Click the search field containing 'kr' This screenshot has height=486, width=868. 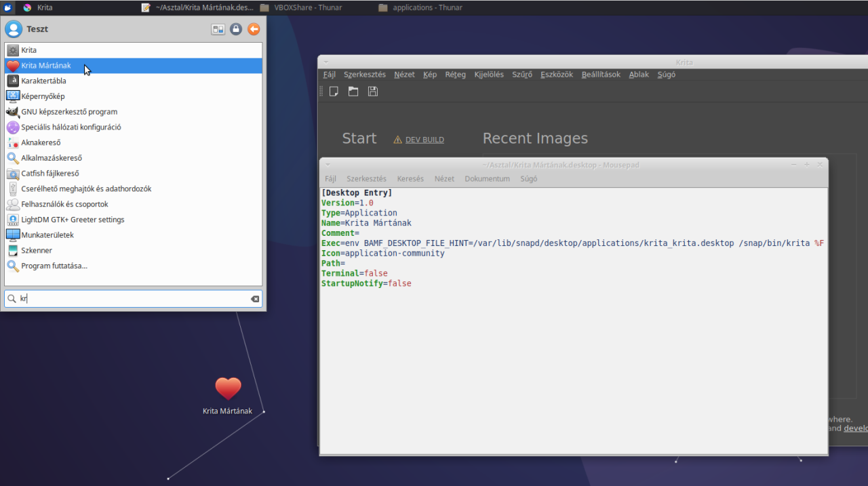point(134,299)
